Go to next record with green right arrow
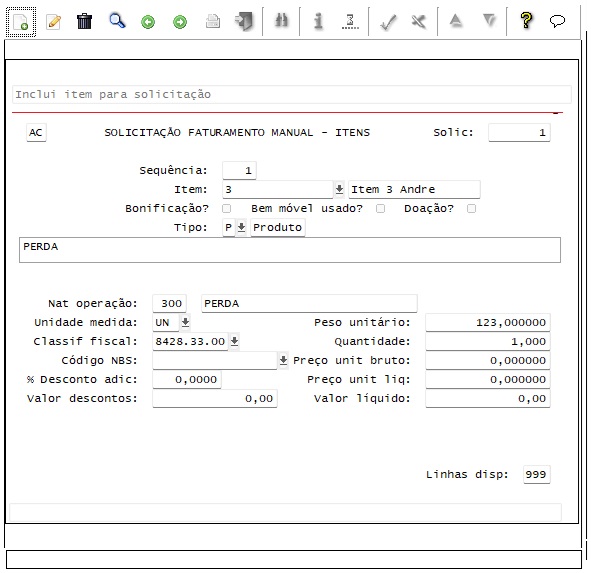Viewport: 591px width, 573px height. (x=180, y=22)
